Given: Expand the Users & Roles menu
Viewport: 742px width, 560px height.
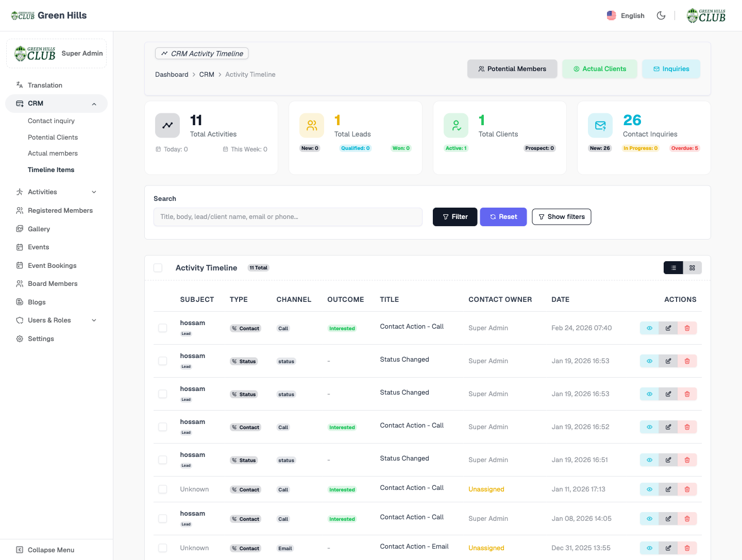Looking at the screenshot, I should [57, 320].
